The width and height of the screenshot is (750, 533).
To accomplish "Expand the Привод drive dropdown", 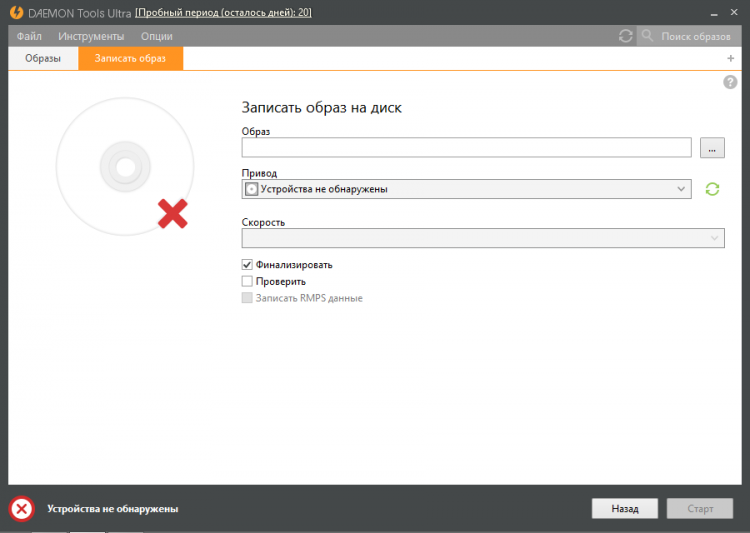I will (466, 189).
